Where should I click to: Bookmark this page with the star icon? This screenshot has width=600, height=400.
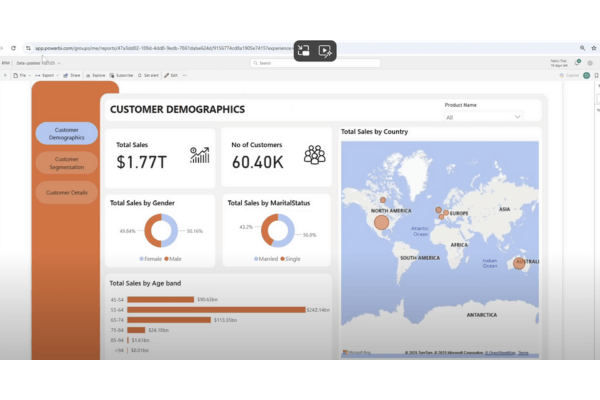click(x=594, y=48)
